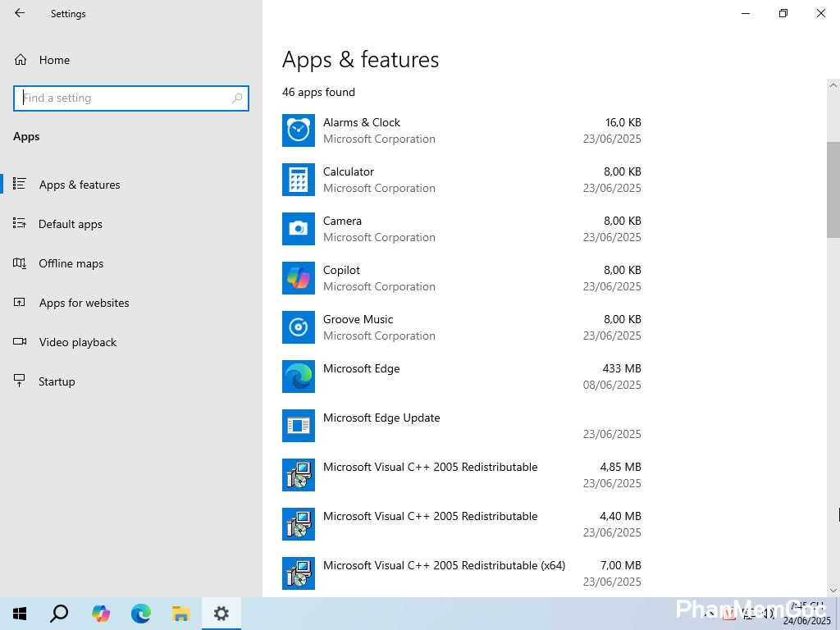Select the Copilot icon in apps list
The height and width of the screenshot is (630, 840).
(298, 278)
